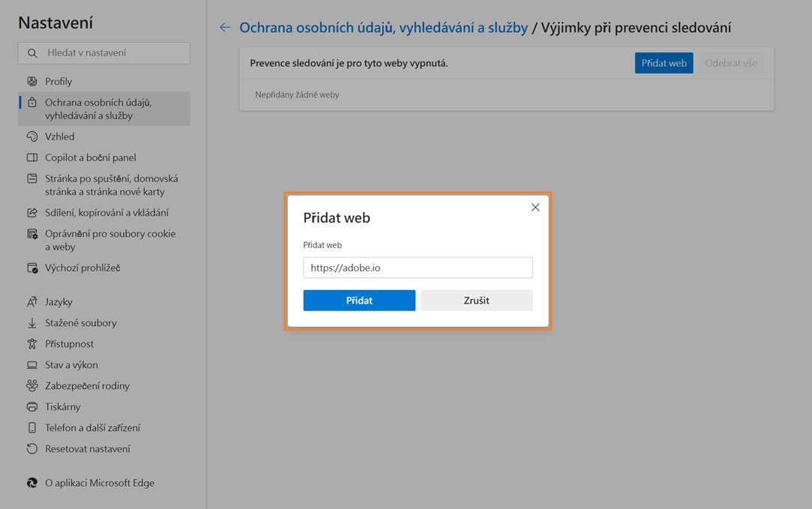
Task: Open Vzhled settings via its icon
Action: coord(31,136)
